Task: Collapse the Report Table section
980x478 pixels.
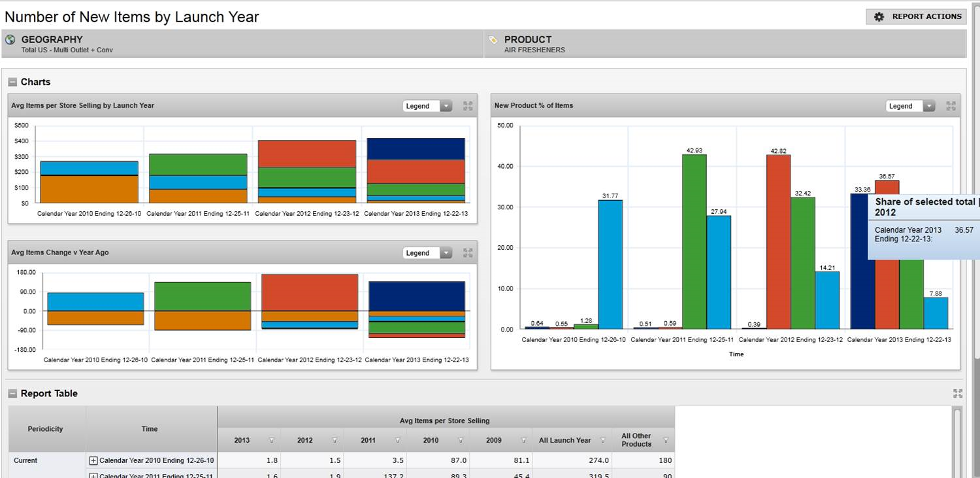Action: [12, 394]
